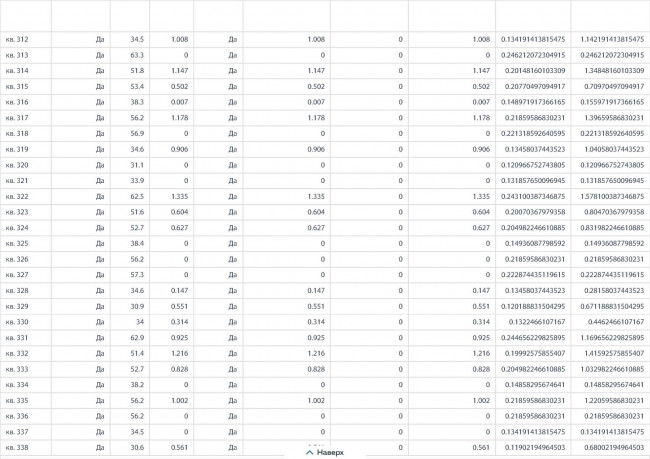Click the total 0.70970497094917 in row кв. 315

point(614,87)
